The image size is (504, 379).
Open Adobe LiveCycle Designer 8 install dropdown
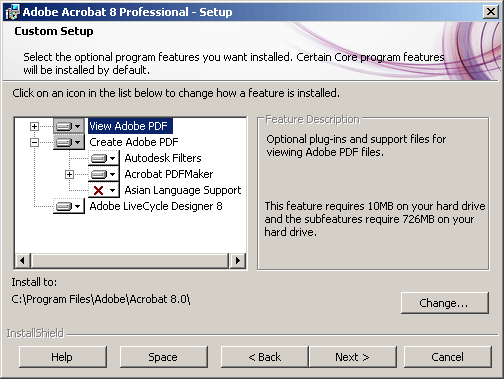pyautogui.click(x=69, y=206)
